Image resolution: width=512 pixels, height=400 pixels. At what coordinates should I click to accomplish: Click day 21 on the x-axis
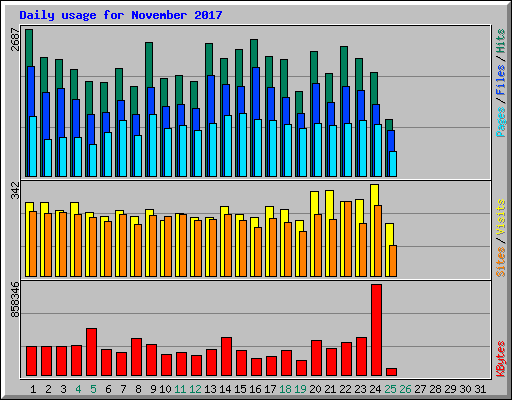click(330, 389)
